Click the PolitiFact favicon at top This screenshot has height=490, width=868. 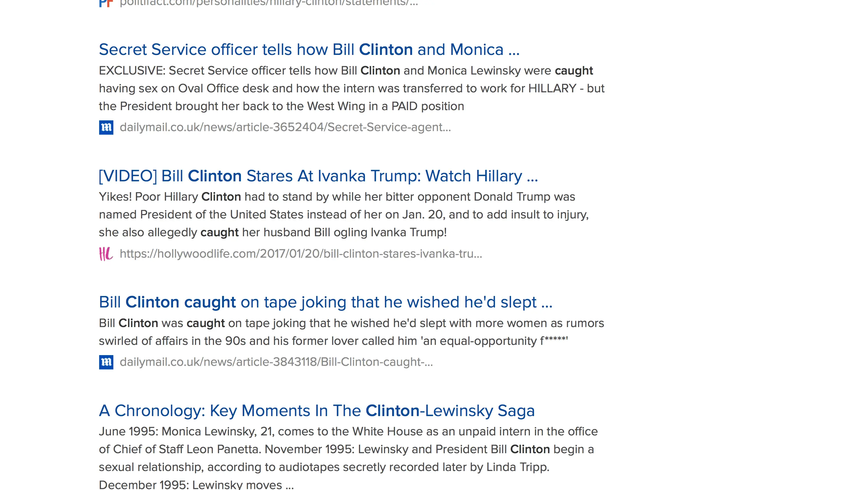point(105,3)
